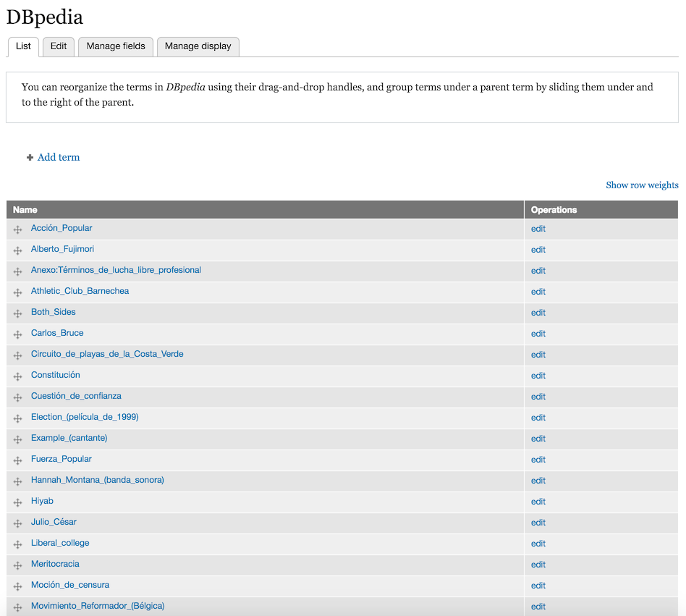Image resolution: width=686 pixels, height=616 pixels.
Task: Grab Fuerza_Popular's drag handle
Action: coord(17,459)
